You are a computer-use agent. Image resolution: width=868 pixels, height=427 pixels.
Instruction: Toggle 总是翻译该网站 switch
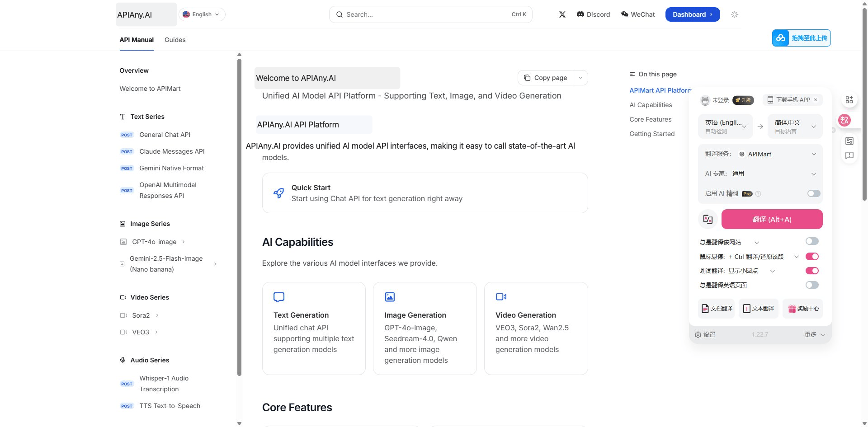[x=812, y=241]
